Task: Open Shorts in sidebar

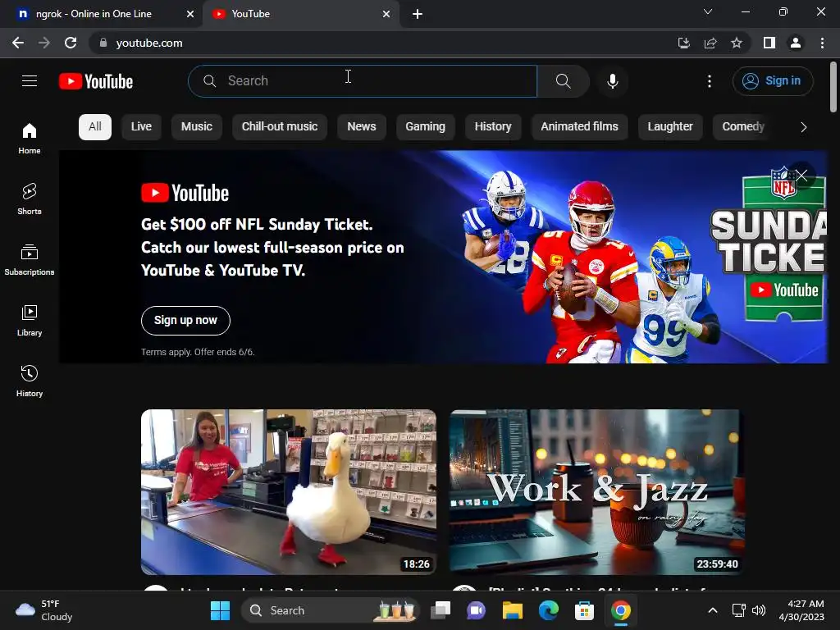Action: (x=30, y=199)
